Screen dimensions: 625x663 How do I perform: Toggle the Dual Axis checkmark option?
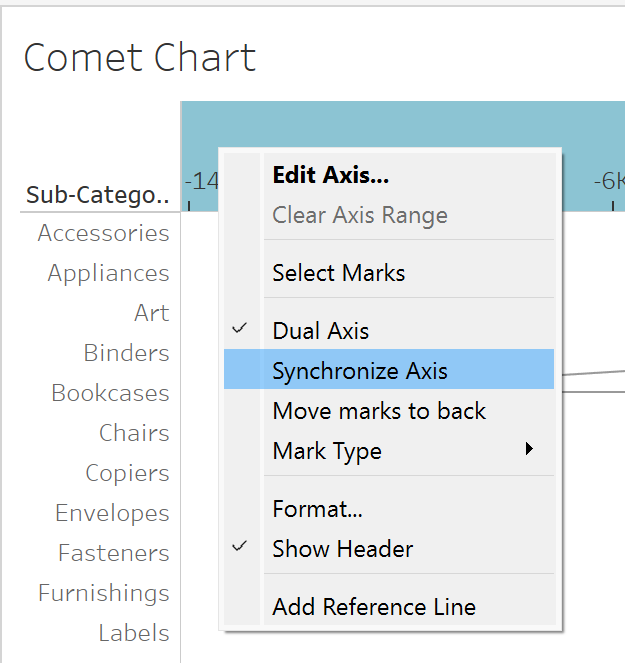320,331
